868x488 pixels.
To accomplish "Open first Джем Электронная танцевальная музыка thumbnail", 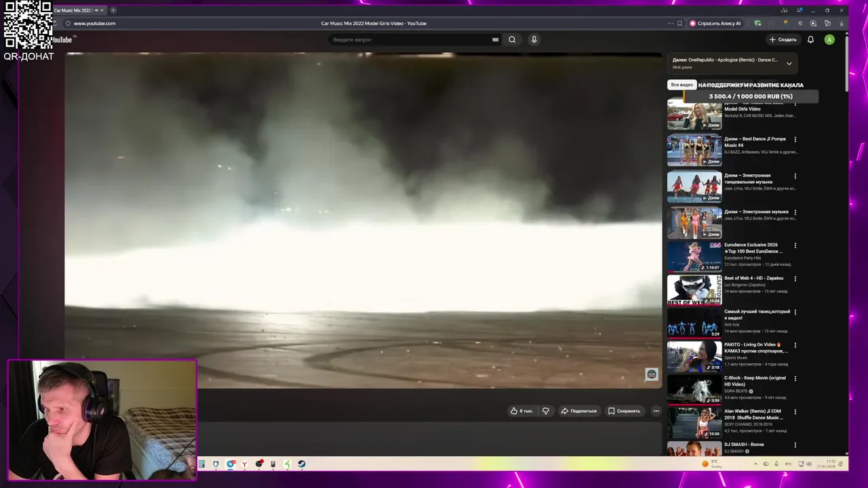I will [x=694, y=186].
